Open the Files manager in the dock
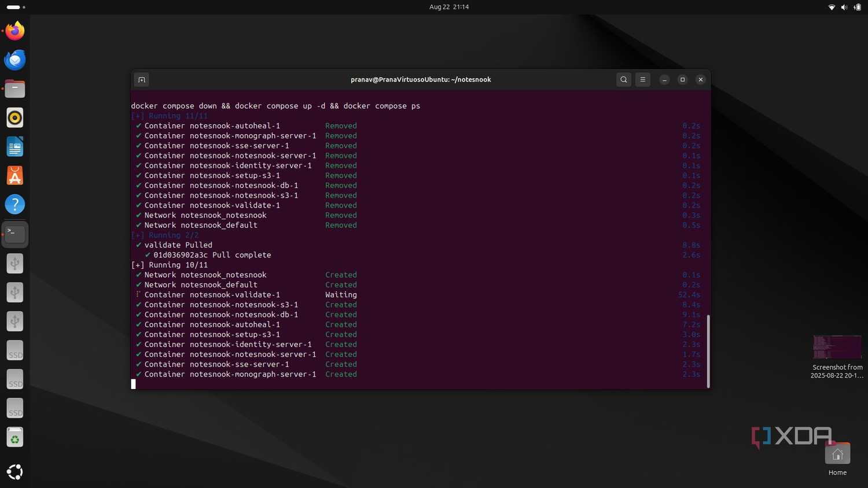Image resolution: width=868 pixels, height=488 pixels. tap(15, 88)
